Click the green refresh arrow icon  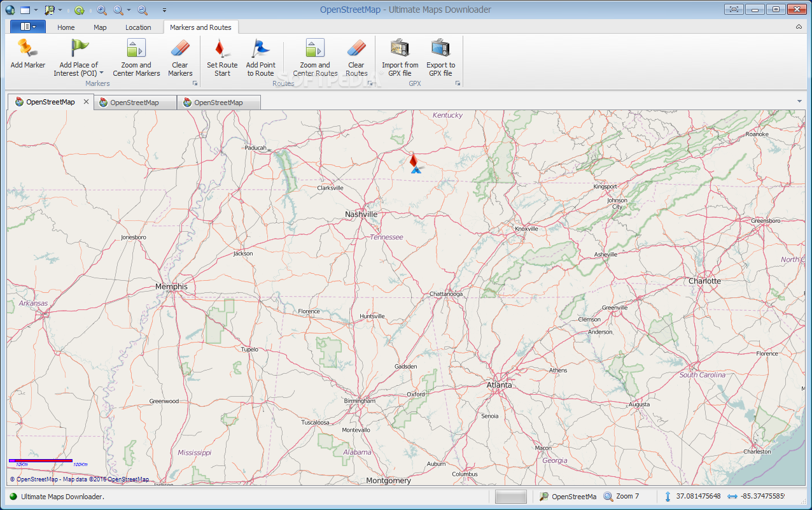point(79,10)
